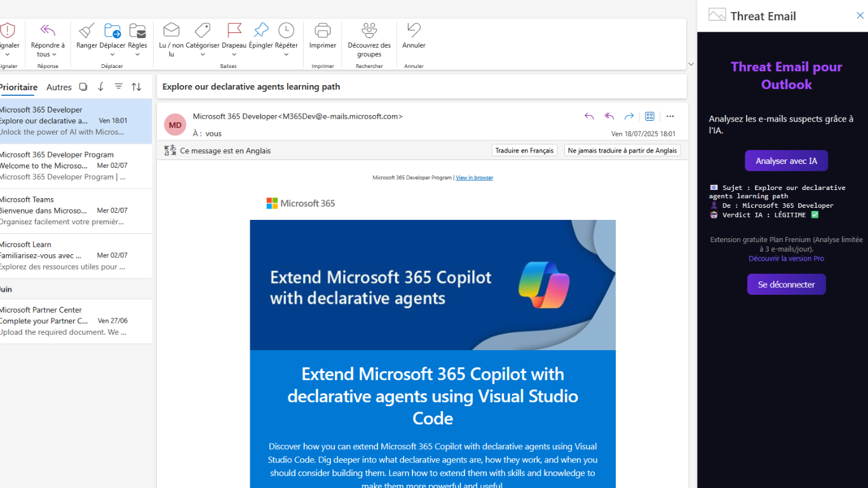Screen dimensions: 868x488
Task: Pin the message with Épingler icon
Action: [x=261, y=30]
